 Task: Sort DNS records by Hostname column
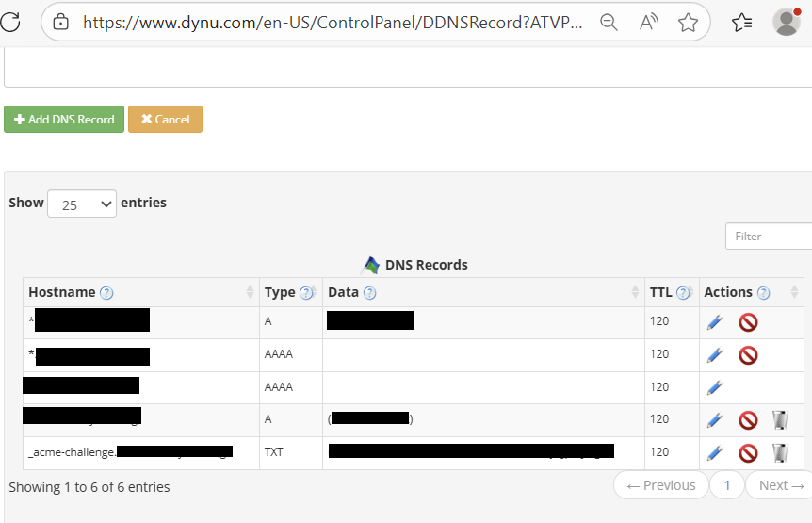250,292
